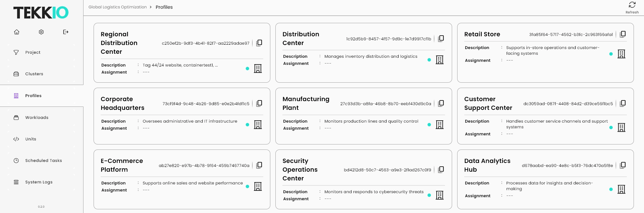Image resolution: width=644 pixels, height=213 pixels.
Task: Copy ID of Regional Distribution Center
Action: 259,43
